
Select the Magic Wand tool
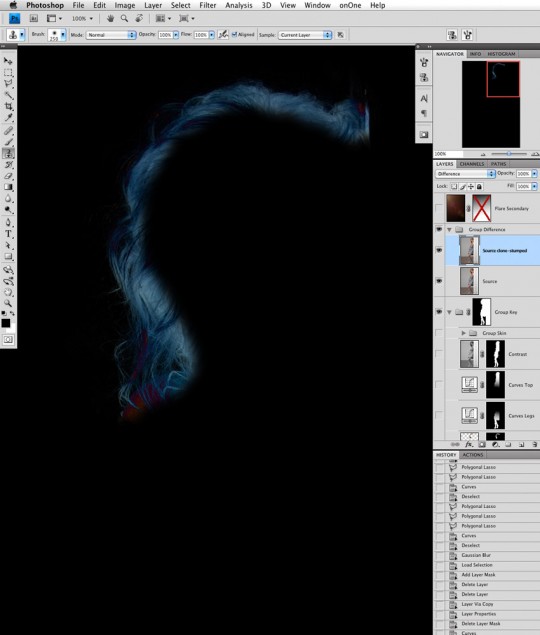point(8,95)
